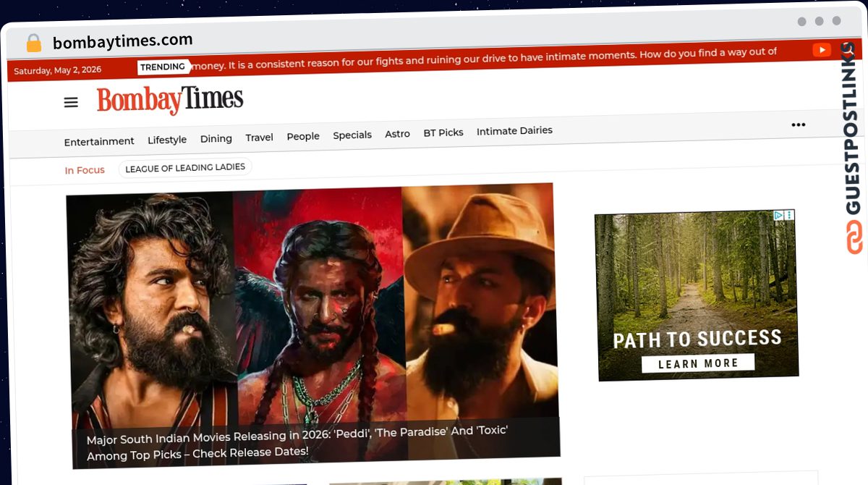The height and width of the screenshot is (485, 868).
Task: Click the padlock icon in address bar
Action: point(33,43)
